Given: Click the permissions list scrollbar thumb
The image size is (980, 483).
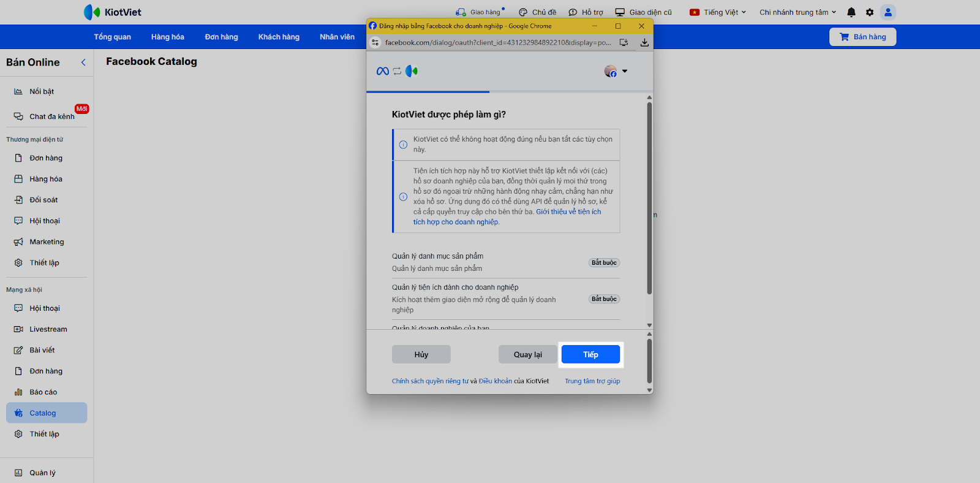Looking at the screenshot, I should point(649,198).
